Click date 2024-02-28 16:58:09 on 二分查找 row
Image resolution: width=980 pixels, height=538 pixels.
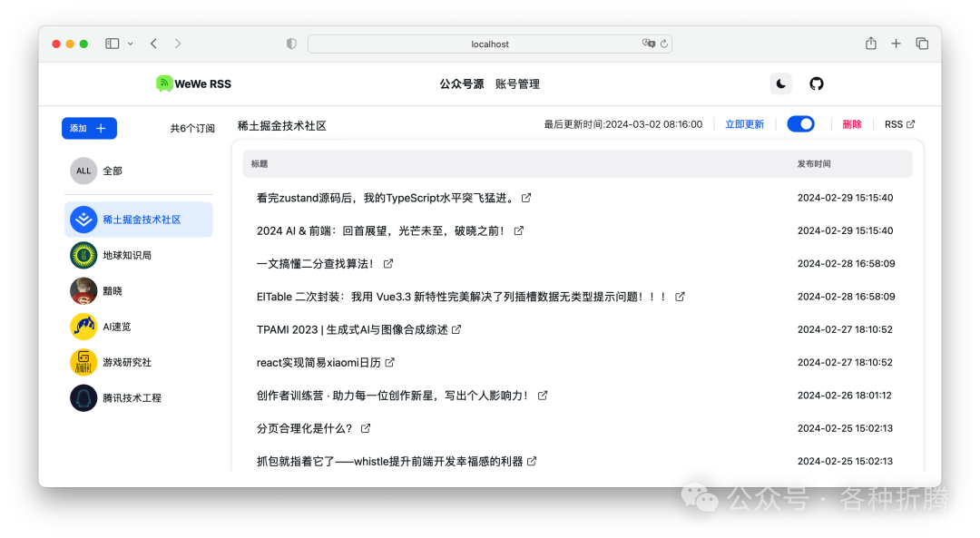847,264
